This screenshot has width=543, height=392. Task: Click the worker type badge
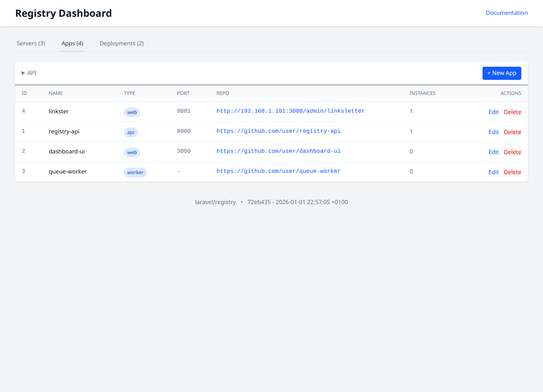135,173
